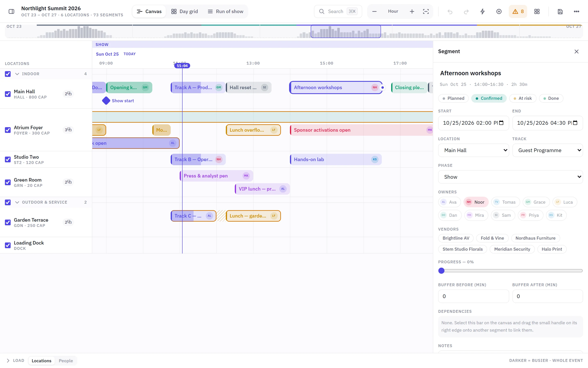Click the target focus icon
This screenshot has height=368, width=588.
pos(499,11)
